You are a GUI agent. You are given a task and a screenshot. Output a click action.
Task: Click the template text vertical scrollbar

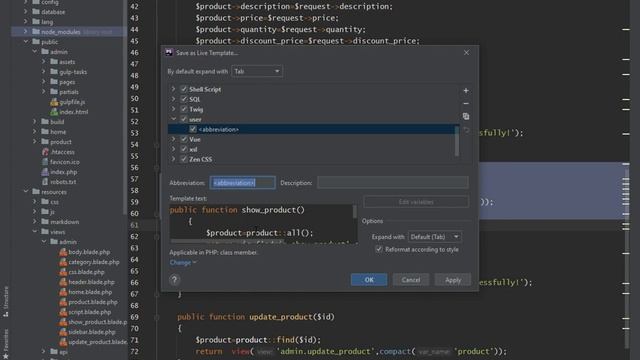[355, 211]
